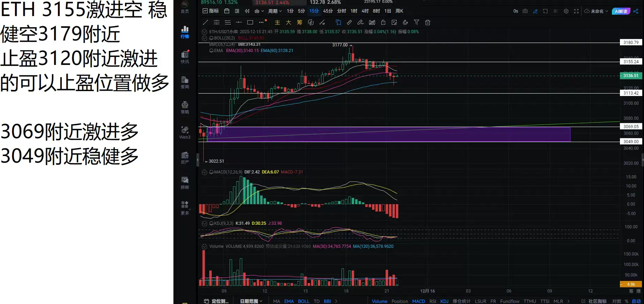Click the 大 large order indicator
The width and height of the screenshot is (644, 304).
289,22
